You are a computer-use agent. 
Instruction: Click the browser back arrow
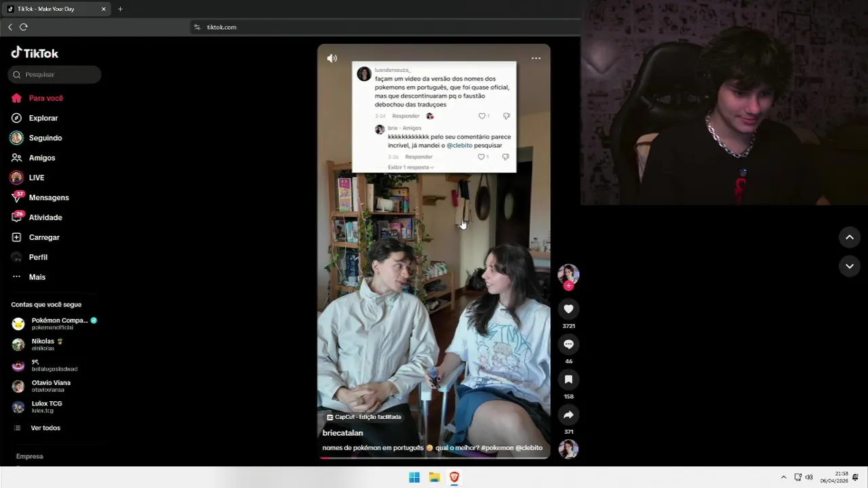pyautogui.click(x=10, y=27)
